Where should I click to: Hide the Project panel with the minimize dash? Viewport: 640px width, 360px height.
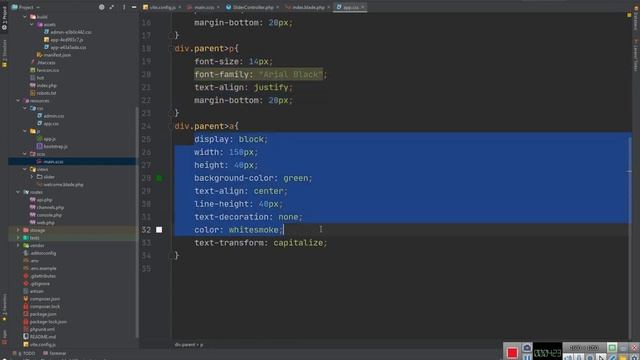(x=134, y=7)
